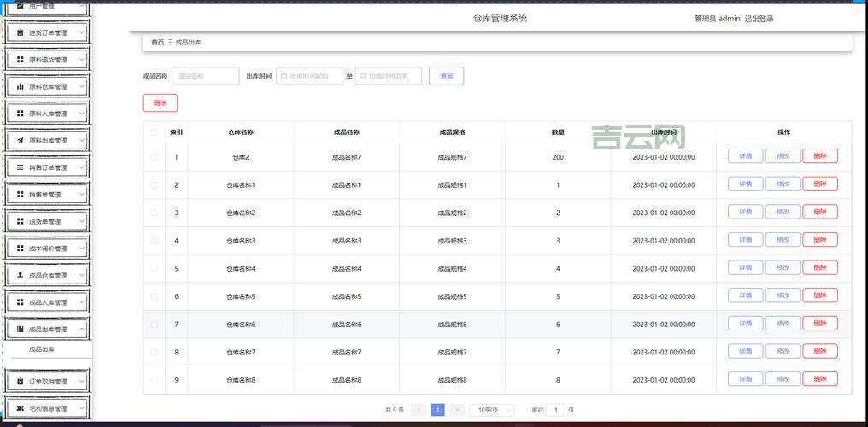Click the quantity cell showing 200
This screenshot has width=868, height=427.
558,158
